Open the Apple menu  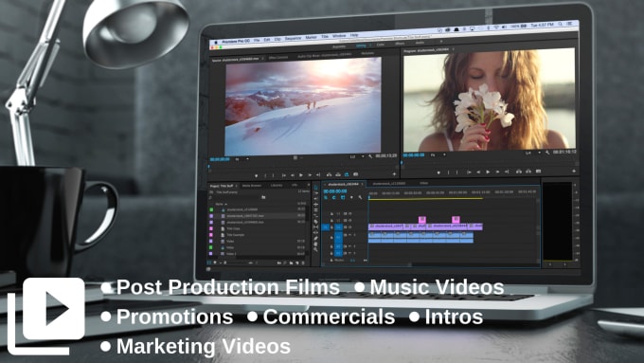(215, 43)
